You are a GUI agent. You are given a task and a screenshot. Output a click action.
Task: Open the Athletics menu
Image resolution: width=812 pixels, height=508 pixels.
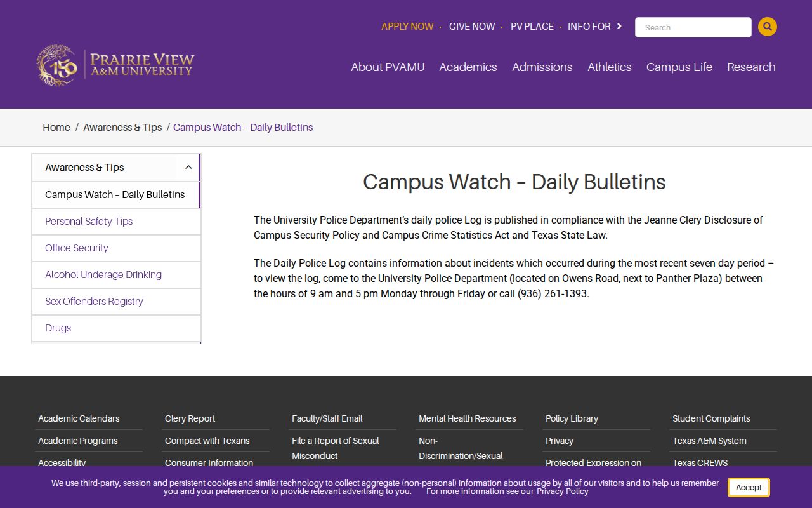coord(610,67)
